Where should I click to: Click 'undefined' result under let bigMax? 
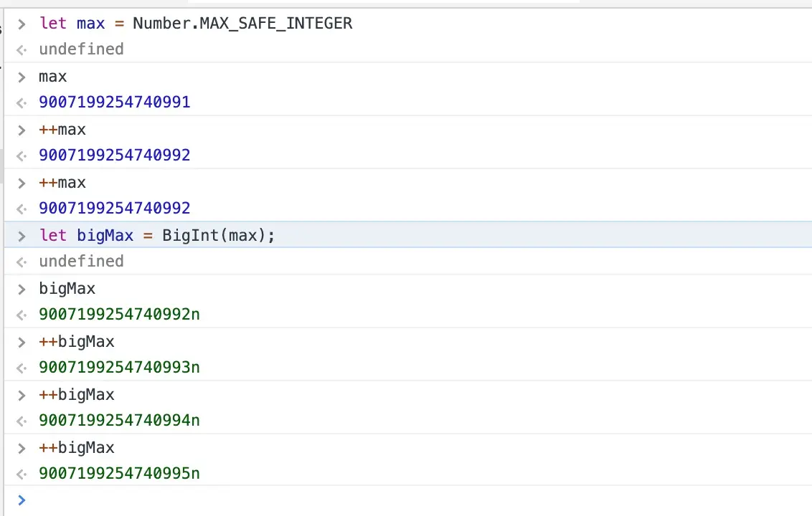81,262
